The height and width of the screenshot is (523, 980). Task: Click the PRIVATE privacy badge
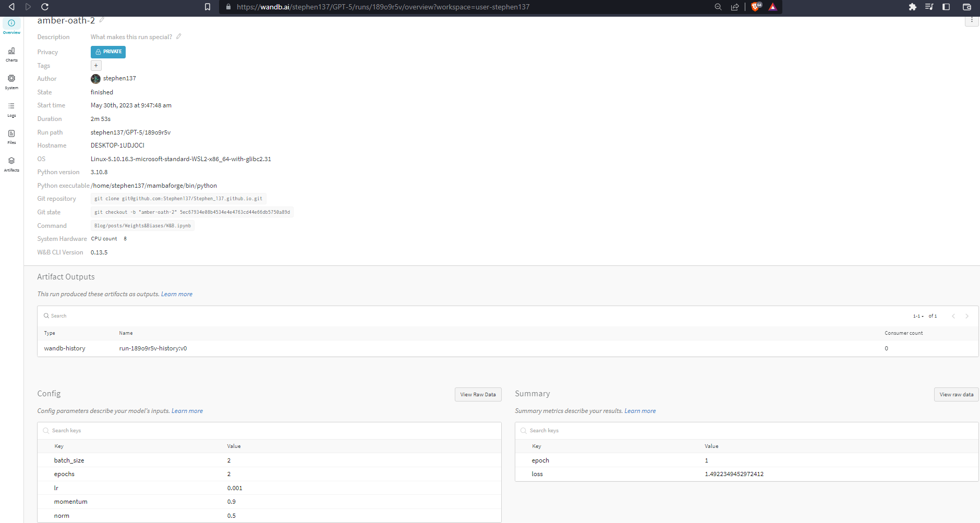(x=108, y=52)
